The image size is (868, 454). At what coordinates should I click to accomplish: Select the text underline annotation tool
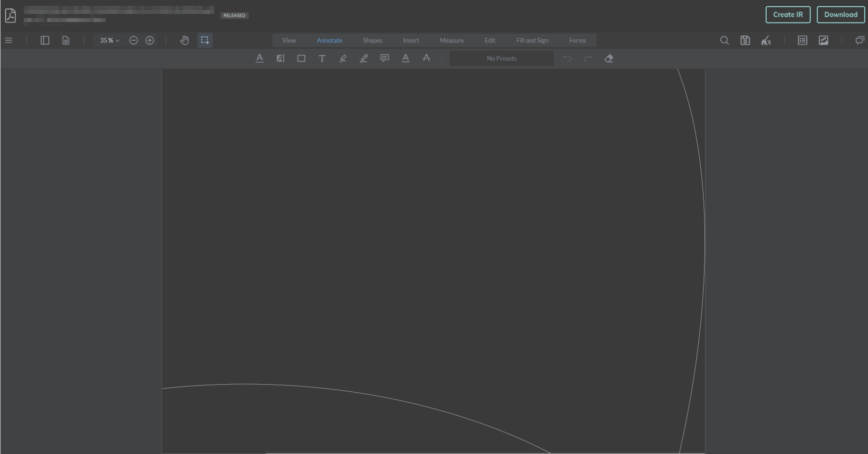tap(260, 58)
